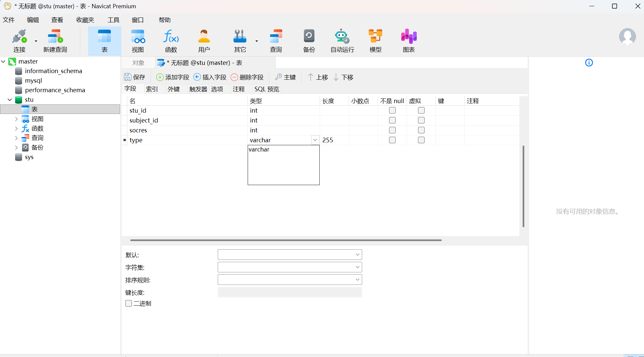644x357 pixels.
Task: Open the type dropdown next to varchar
Action: pos(315,140)
